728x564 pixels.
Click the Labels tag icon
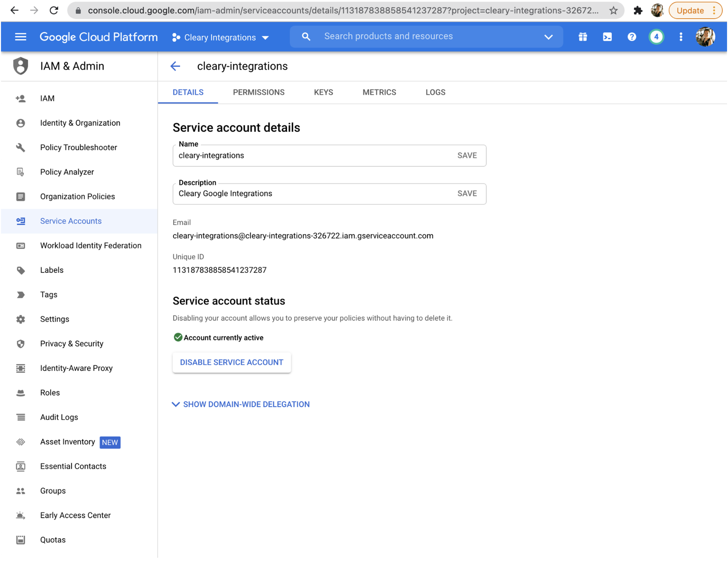[x=21, y=270]
